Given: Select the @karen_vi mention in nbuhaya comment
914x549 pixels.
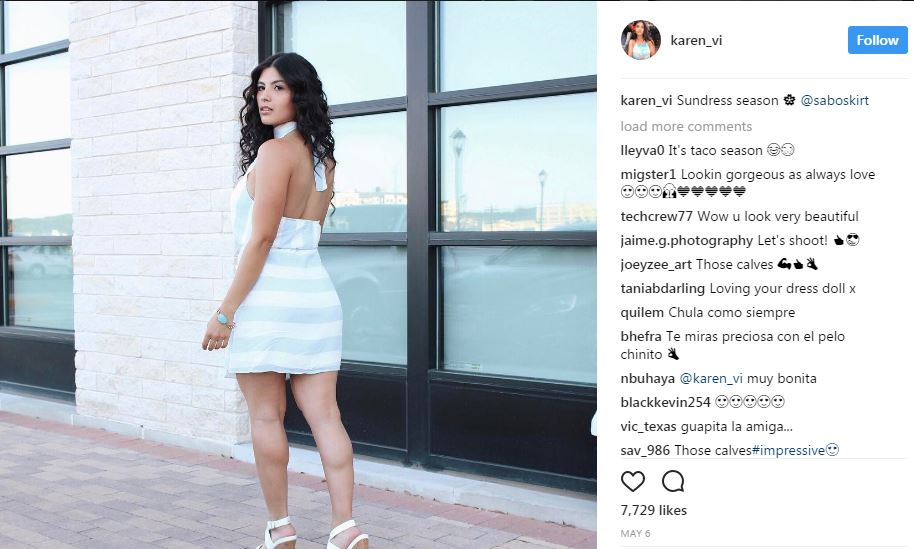Looking at the screenshot, I should pyautogui.click(x=711, y=379).
